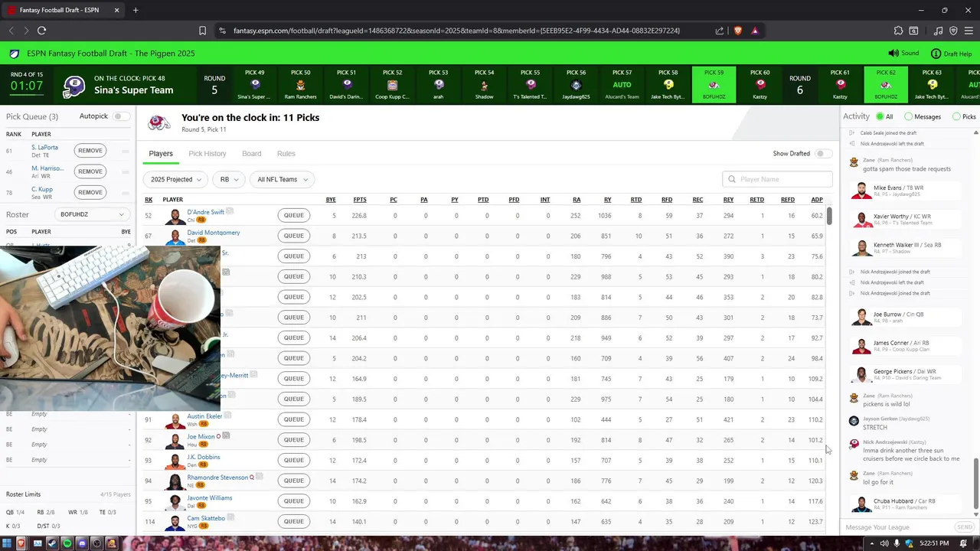Open the Brave Shields lion icon

pyautogui.click(x=738, y=31)
